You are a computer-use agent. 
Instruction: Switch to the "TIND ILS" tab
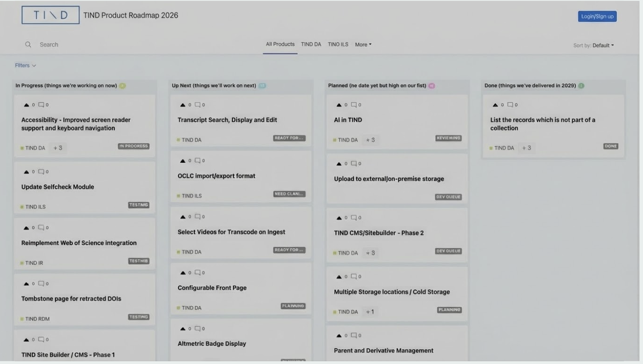pyautogui.click(x=338, y=44)
